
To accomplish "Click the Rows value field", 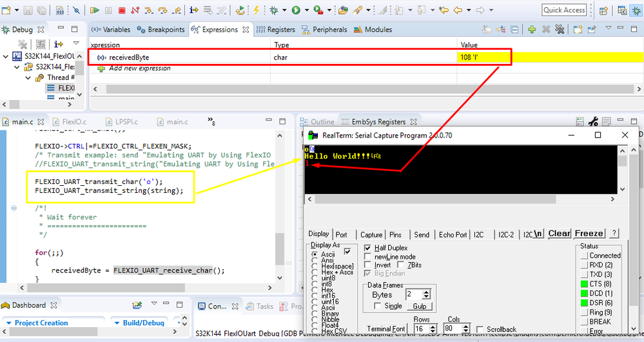I will click(422, 329).
